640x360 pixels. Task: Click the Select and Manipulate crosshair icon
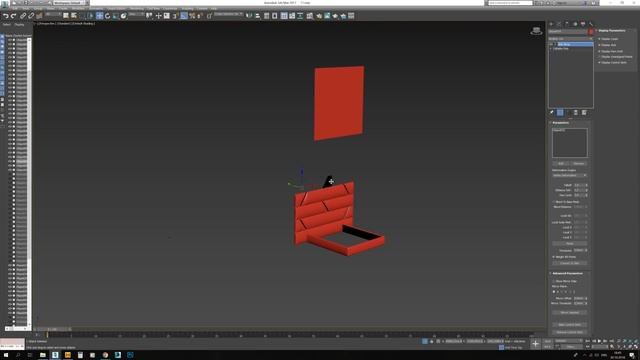click(158, 16)
